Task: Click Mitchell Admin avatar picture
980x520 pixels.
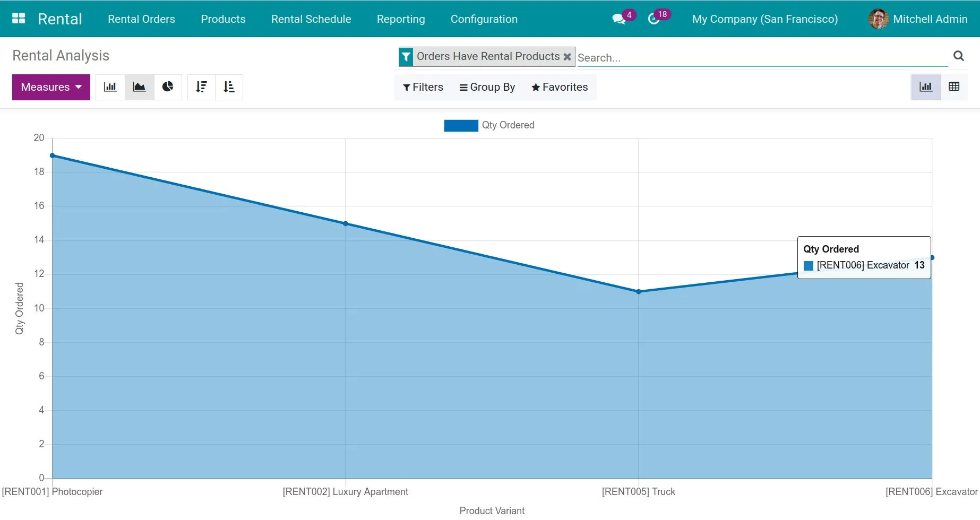Action: click(879, 19)
